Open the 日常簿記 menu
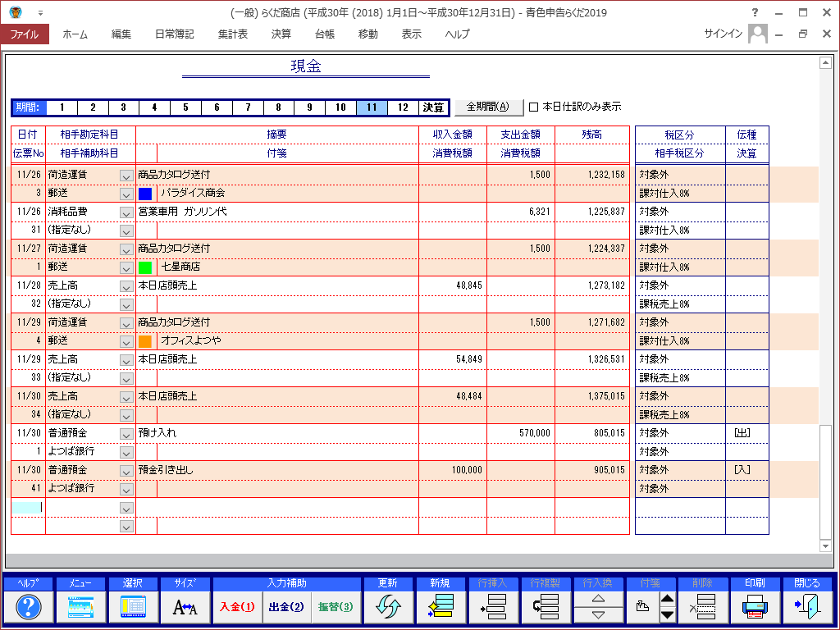This screenshot has width=840, height=630. (x=175, y=34)
